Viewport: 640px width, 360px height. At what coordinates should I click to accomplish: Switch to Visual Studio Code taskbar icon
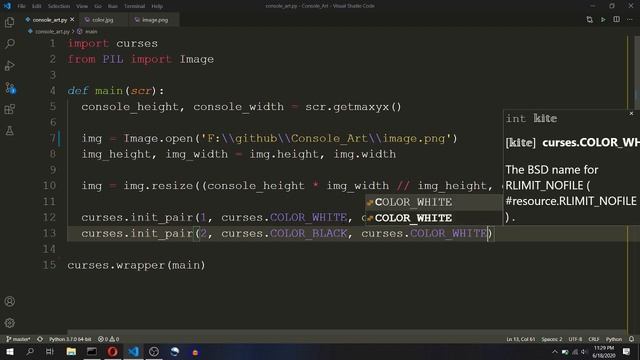click(133, 352)
